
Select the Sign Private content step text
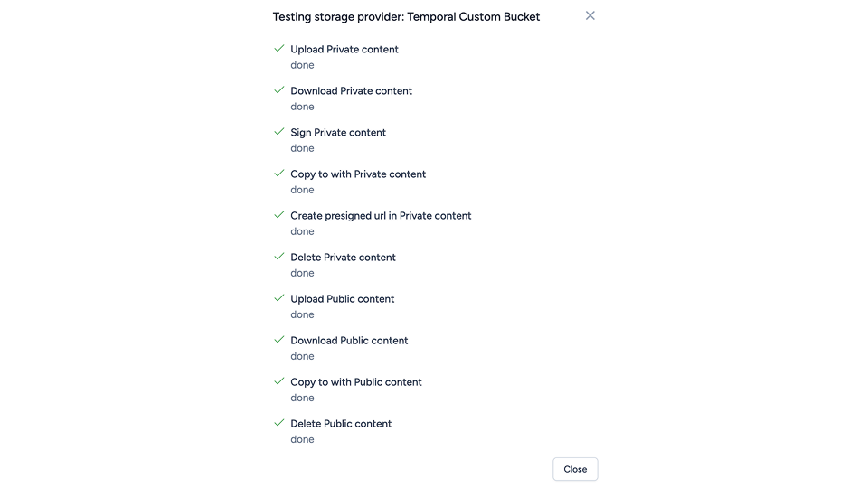pyautogui.click(x=338, y=133)
